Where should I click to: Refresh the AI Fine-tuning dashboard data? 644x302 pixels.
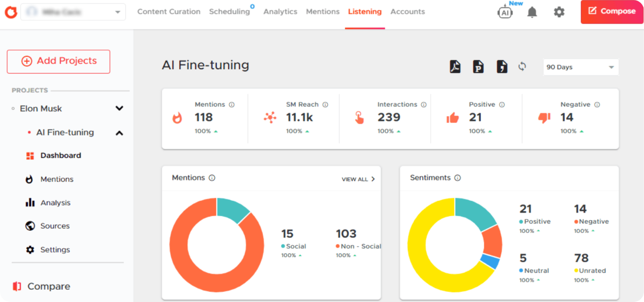tap(522, 67)
